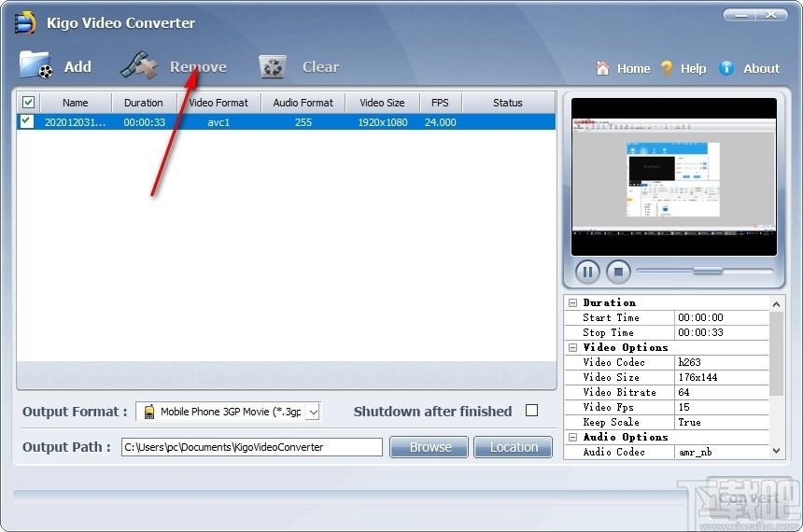
Task: Pause the preview playback
Action: pos(587,272)
